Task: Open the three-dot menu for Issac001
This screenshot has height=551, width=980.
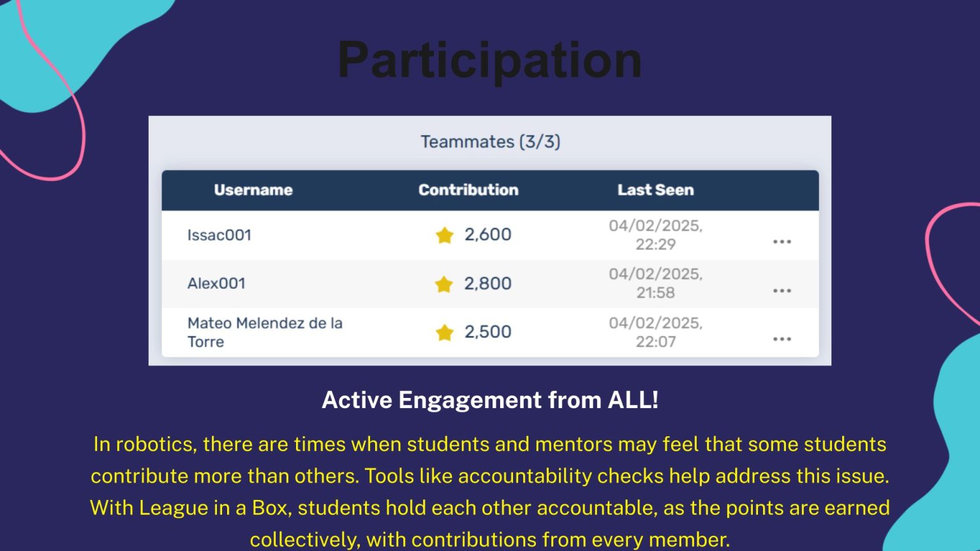Action: coord(782,242)
